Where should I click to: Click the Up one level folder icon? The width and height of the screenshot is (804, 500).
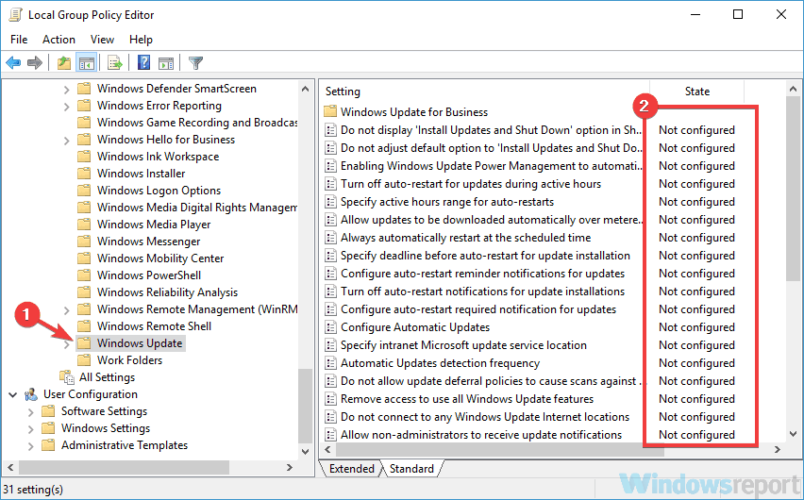(64, 63)
